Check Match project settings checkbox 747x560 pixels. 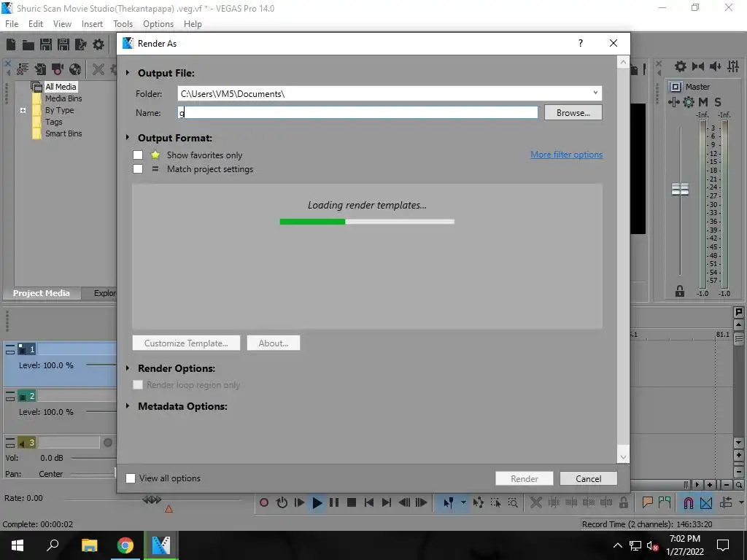pos(138,168)
